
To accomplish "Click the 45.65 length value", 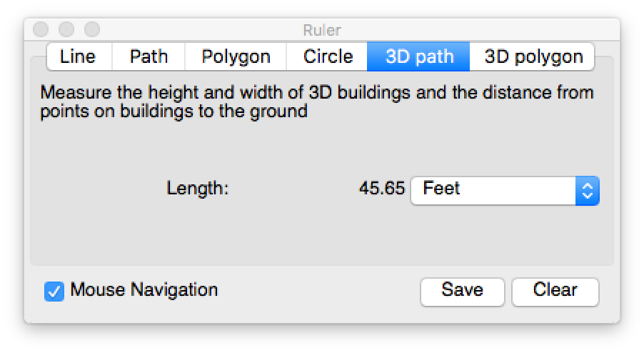I will pyautogui.click(x=381, y=189).
